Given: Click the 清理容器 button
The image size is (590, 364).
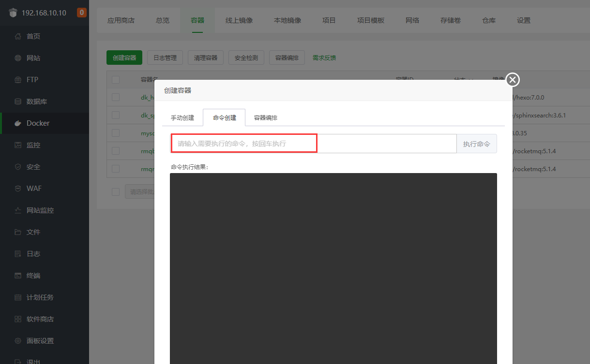Looking at the screenshot, I should click(x=206, y=58).
